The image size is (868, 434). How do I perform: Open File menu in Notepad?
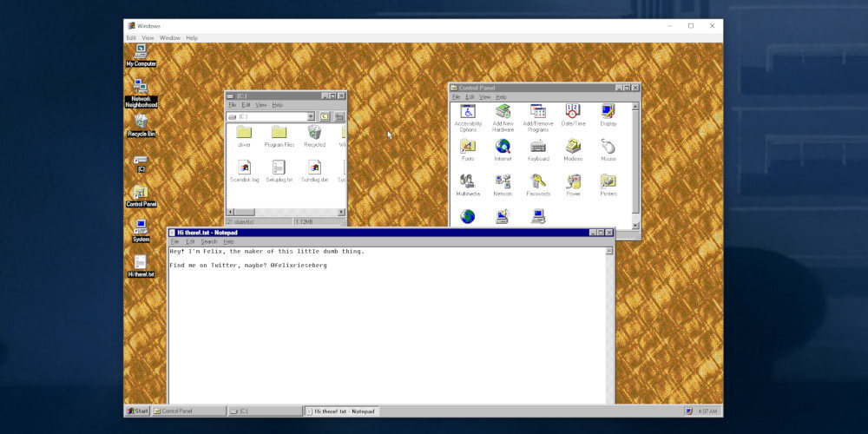(175, 242)
